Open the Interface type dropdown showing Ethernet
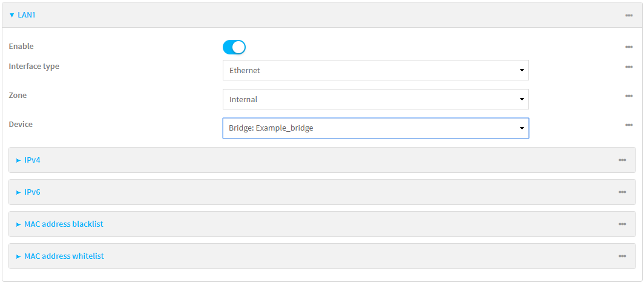 [375, 70]
